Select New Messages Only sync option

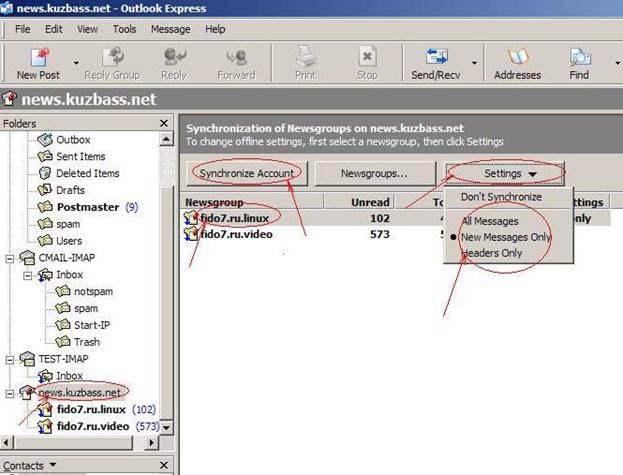506,237
